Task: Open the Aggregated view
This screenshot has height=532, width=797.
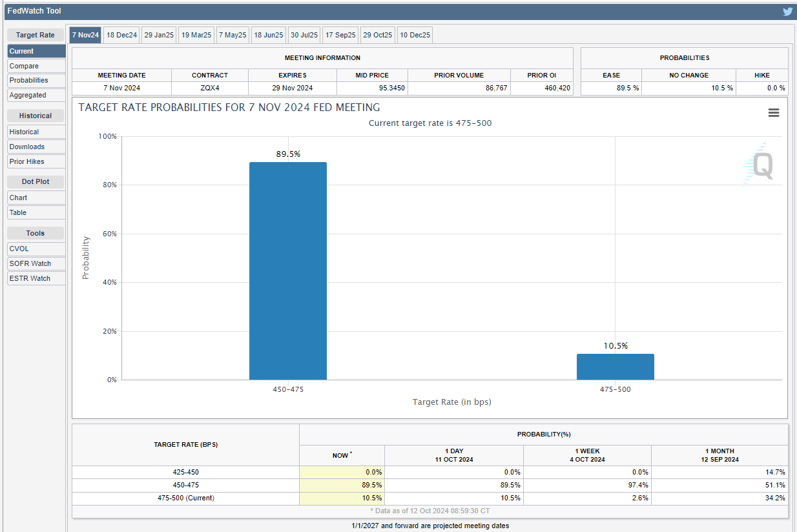Action: click(36, 95)
